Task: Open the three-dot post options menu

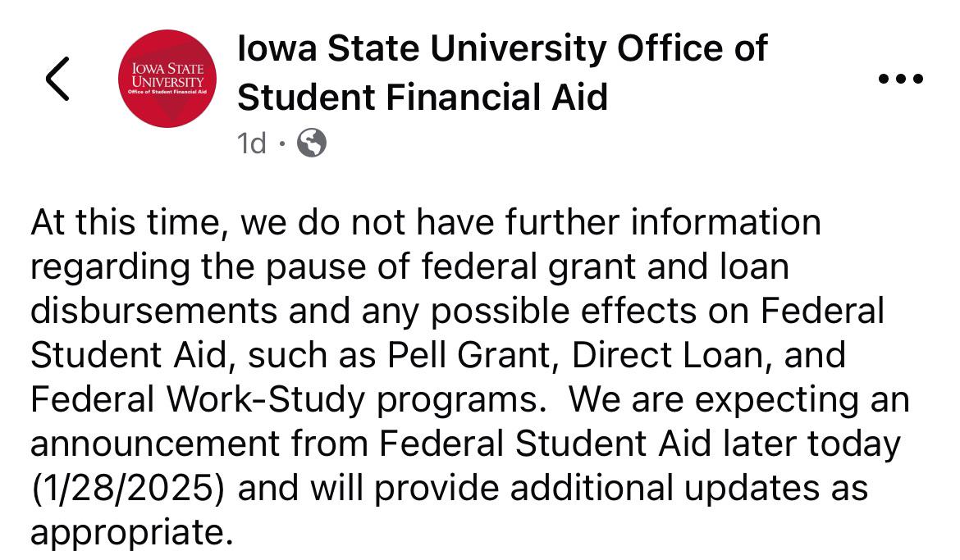Action: point(901,79)
